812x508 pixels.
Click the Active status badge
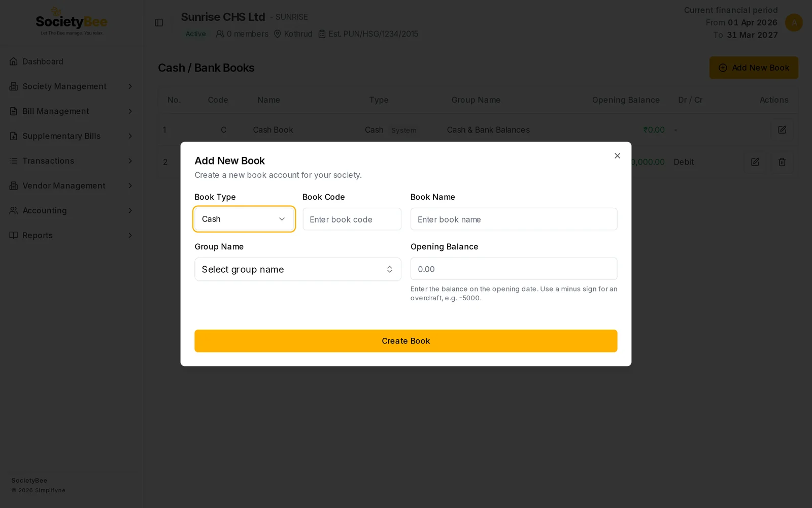click(x=196, y=34)
